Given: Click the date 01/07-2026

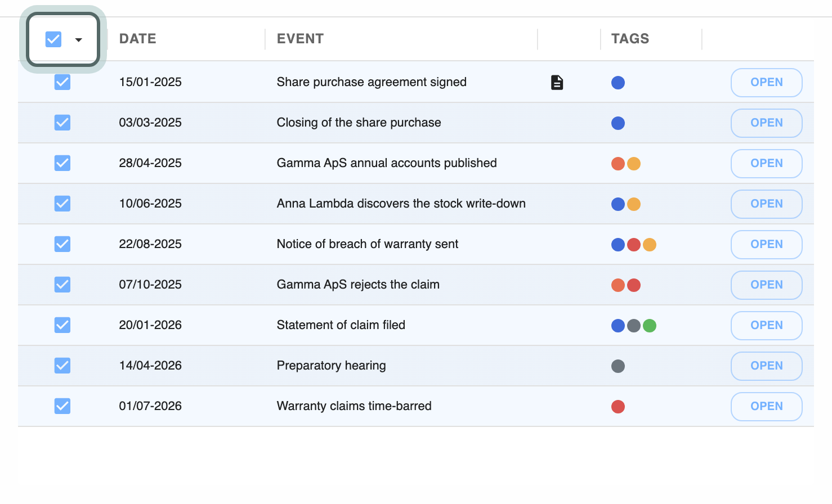Looking at the screenshot, I should coord(150,406).
